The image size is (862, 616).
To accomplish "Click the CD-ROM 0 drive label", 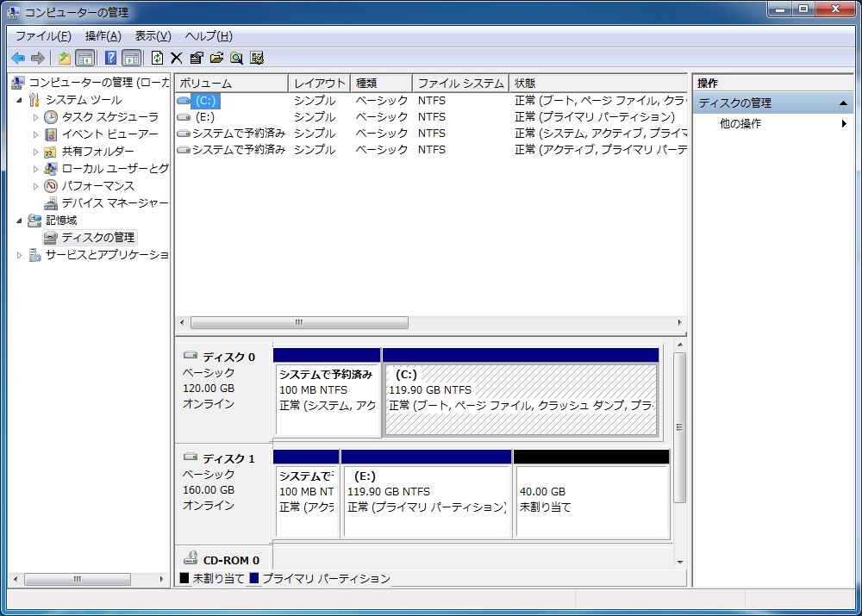I will click(x=231, y=561).
